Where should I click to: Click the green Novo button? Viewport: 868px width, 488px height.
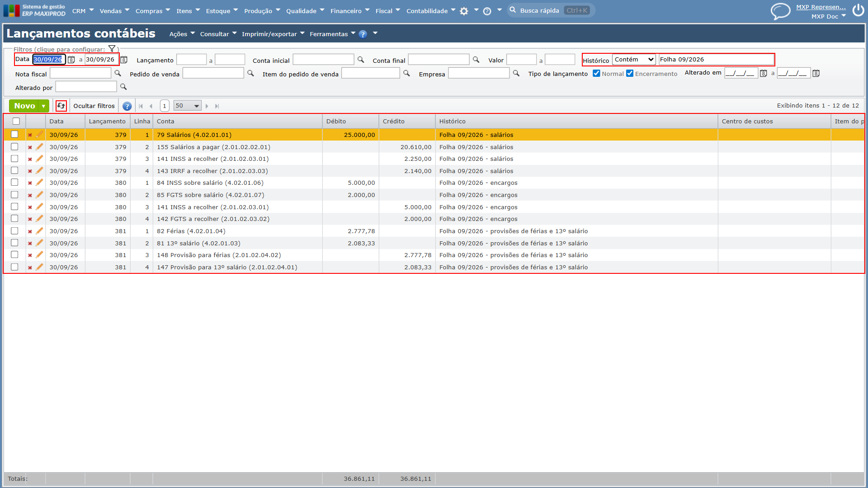(24, 106)
